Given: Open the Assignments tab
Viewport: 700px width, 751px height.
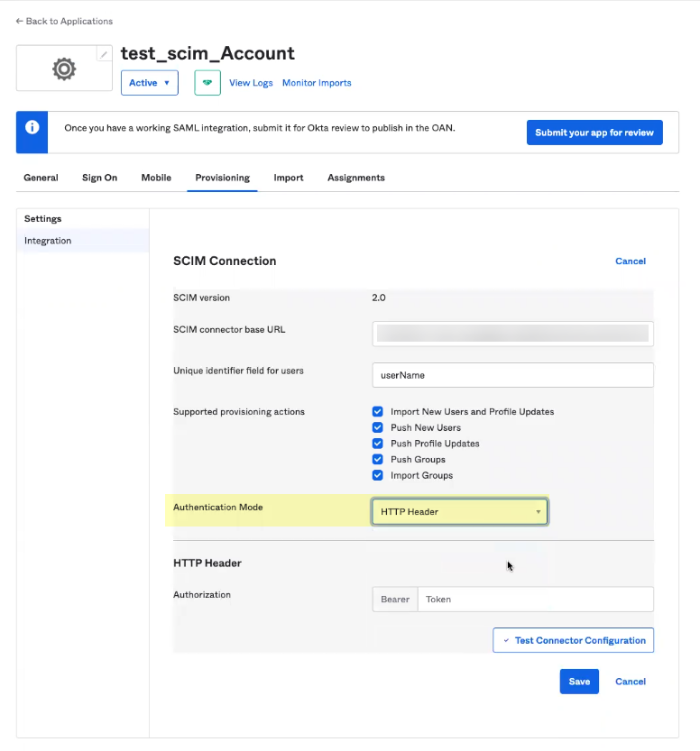Looking at the screenshot, I should click(355, 178).
